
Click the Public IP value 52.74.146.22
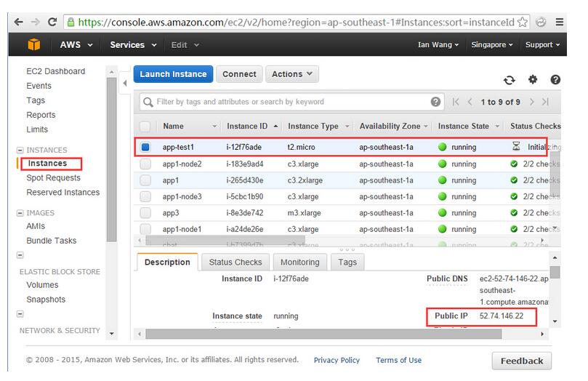pyautogui.click(x=502, y=316)
